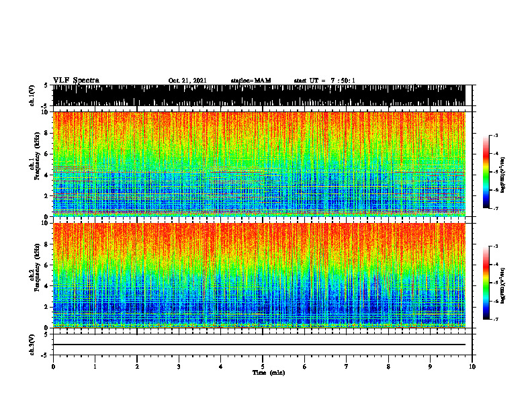Screen dimensions: 532x411
Task: Click time axis tick label "6"
Action: (x=305, y=367)
